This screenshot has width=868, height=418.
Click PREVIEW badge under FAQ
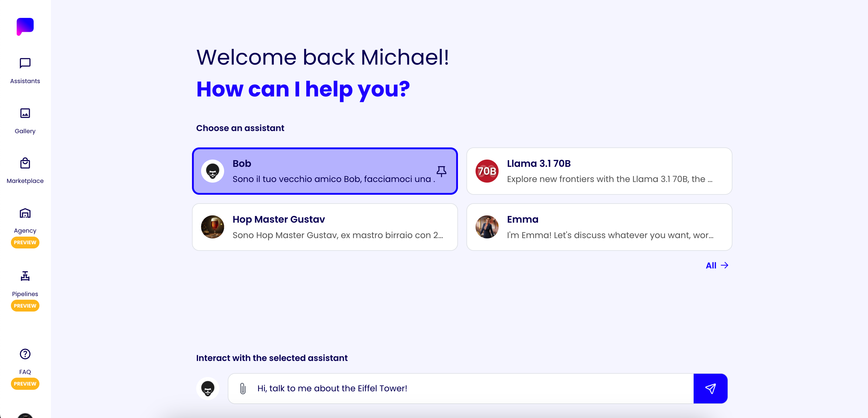25,384
